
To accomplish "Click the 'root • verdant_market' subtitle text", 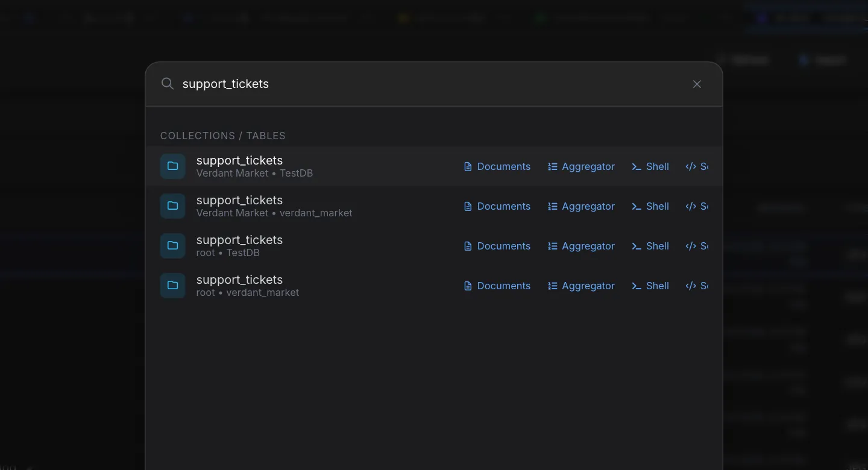I will [x=248, y=292].
